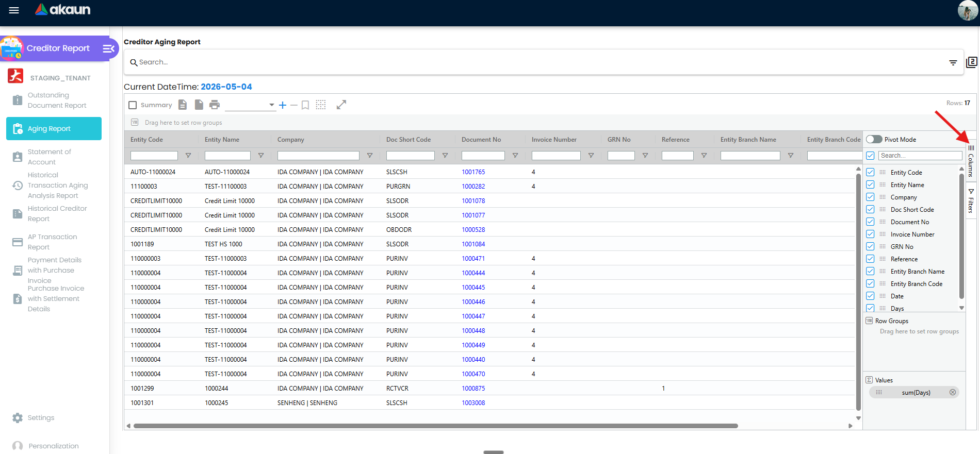
Task: Open GRN No filter icon
Action: click(645, 156)
